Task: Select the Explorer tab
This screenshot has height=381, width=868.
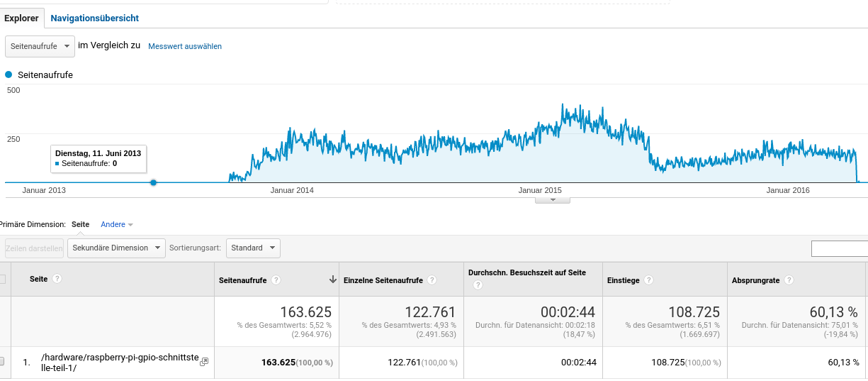Action: point(21,18)
